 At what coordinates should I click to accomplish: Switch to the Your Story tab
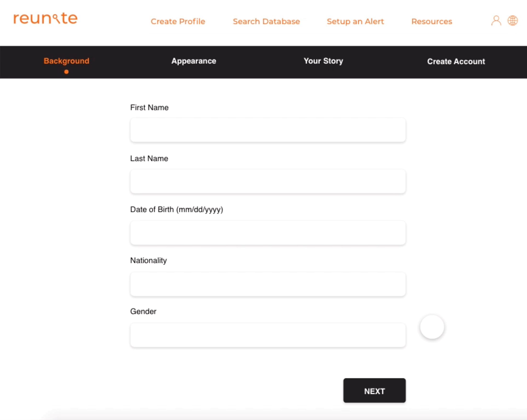[x=323, y=61]
